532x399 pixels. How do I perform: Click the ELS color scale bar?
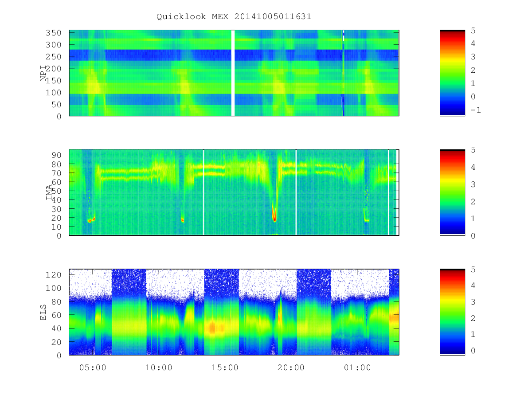[452, 312]
